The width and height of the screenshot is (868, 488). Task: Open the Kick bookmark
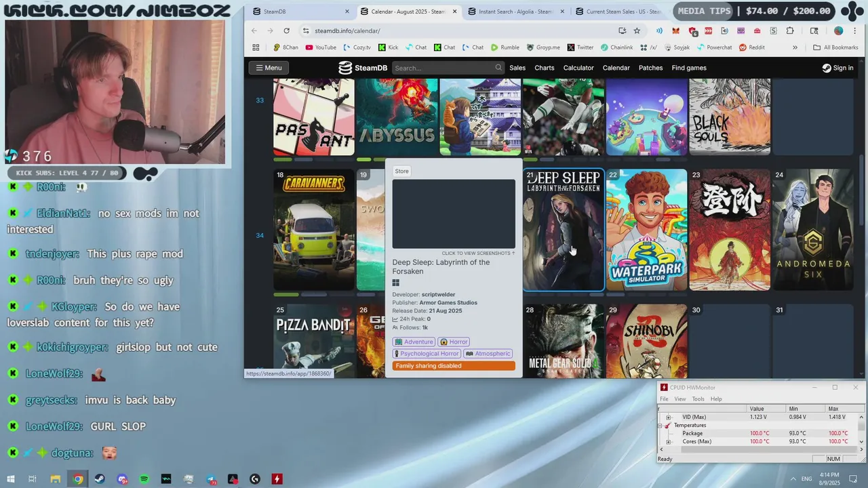[x=388, y=47]
